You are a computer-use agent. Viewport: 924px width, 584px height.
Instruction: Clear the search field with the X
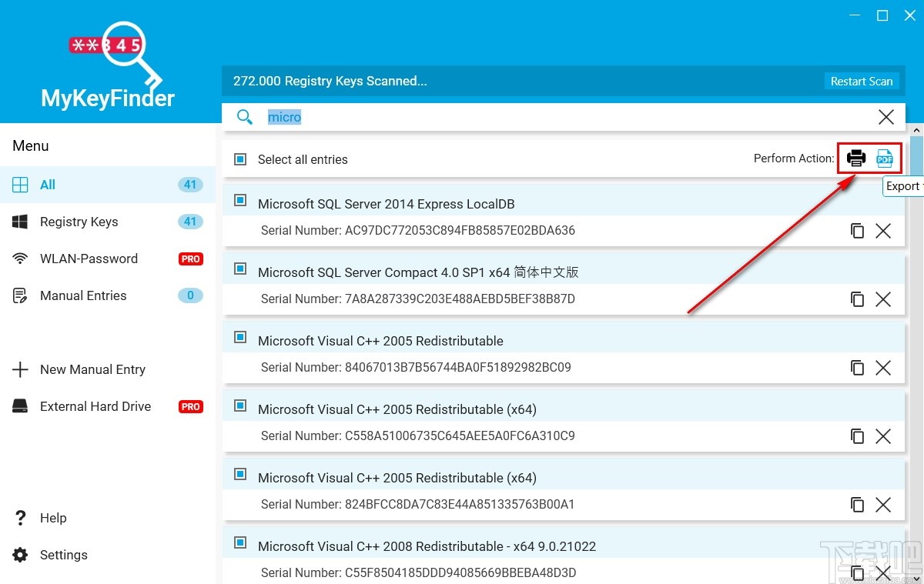[x=885, y=116]
